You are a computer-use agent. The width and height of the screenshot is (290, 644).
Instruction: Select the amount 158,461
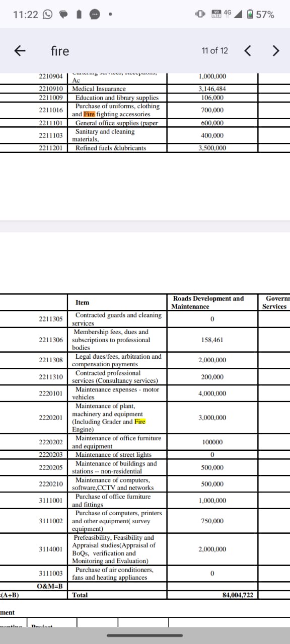tap(212, 340)
